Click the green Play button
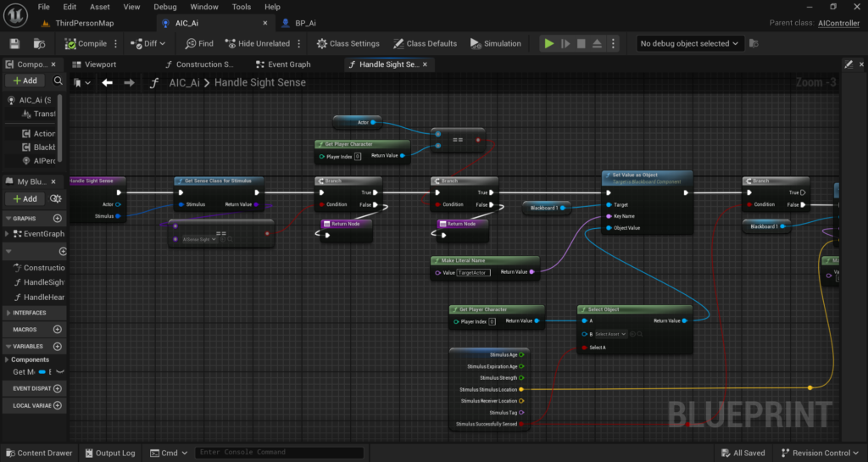Viewport: 868px width, 462px height. pyautogui.click(x=548, y=44)
